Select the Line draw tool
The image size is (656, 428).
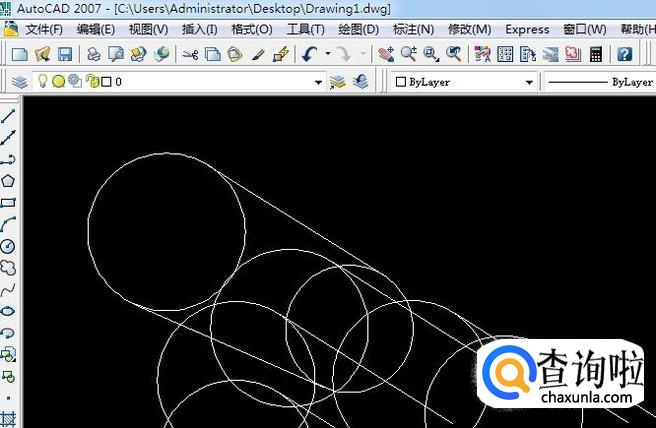click(8, 116)
